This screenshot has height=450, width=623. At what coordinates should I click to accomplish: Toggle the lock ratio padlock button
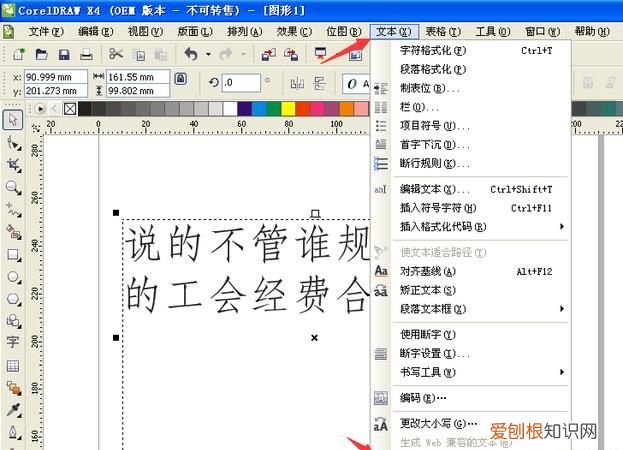(180, 79)
